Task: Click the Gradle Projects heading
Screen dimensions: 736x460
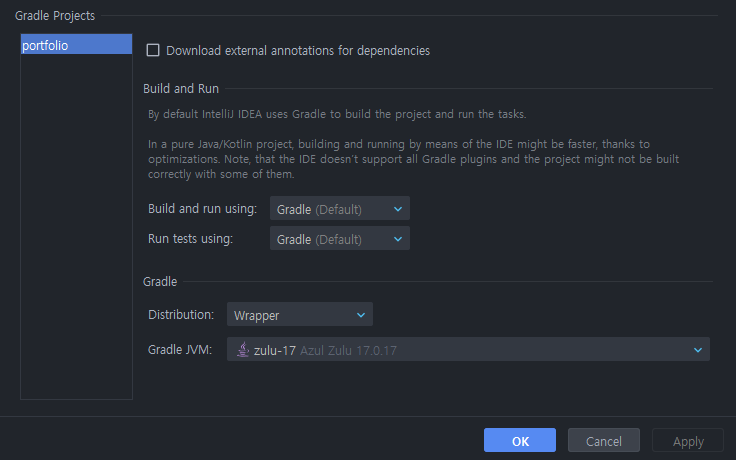Action: (x=55, y=15)
